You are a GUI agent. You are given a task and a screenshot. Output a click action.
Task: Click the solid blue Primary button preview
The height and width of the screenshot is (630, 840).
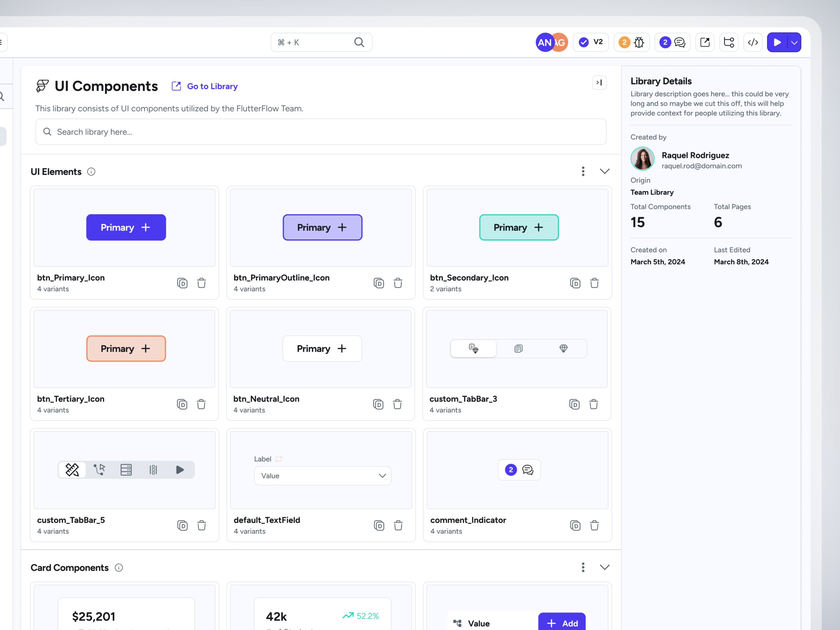[126, 227]
